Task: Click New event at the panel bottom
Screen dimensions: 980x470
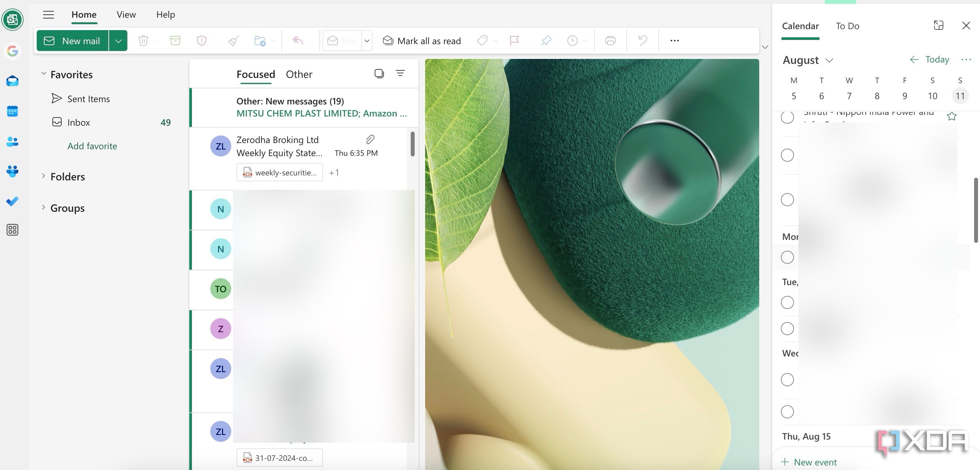Action: (809, 462)
